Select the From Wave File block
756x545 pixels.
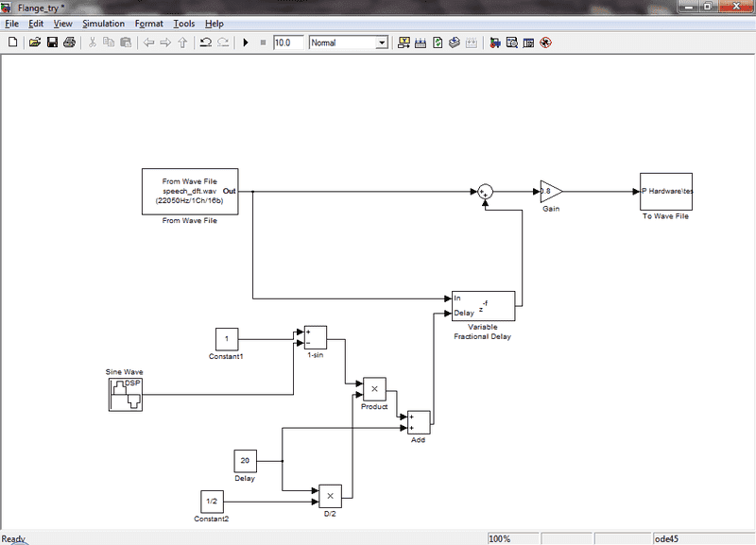pos(190,192)
